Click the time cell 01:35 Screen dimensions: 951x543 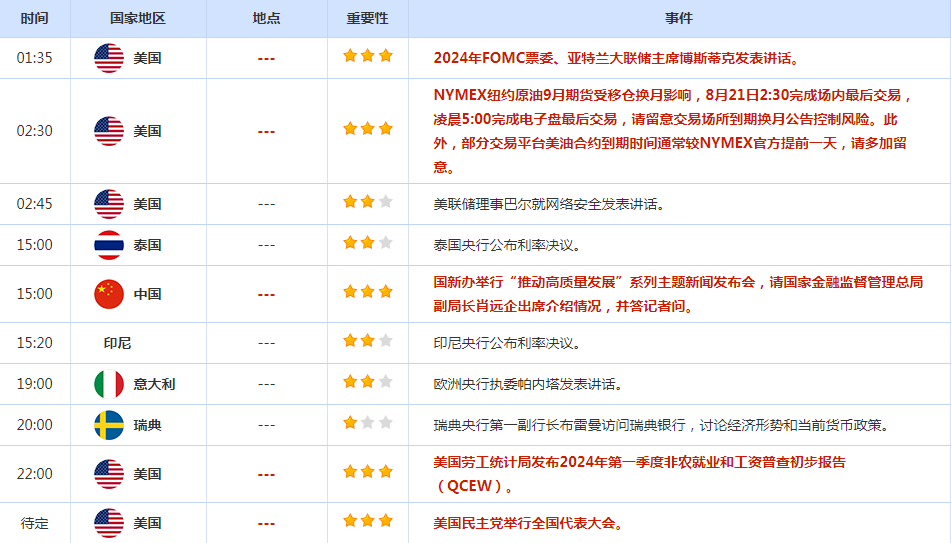[x=35, y=58]
